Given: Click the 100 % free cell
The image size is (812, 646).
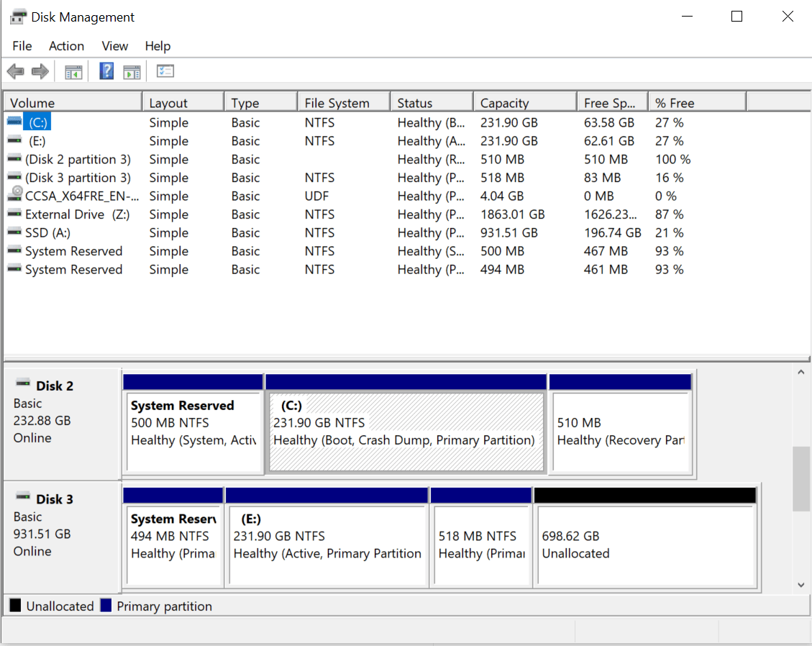Looking at the screenshot, I should pos(672,159).
